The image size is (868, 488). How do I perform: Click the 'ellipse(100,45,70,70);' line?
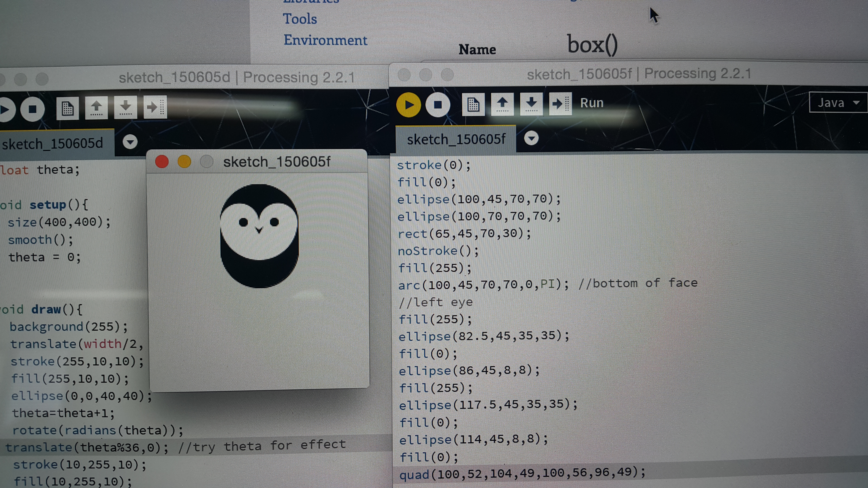479,199
